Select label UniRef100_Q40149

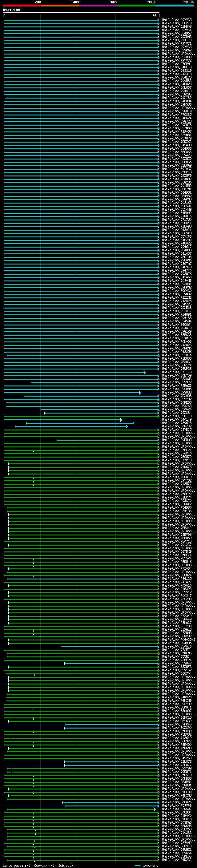(x=177, y=419)
